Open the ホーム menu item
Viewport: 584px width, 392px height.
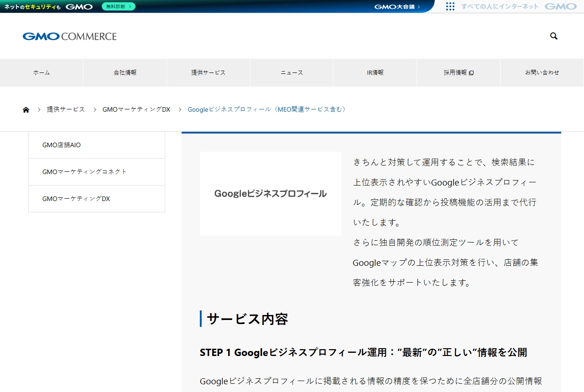point(42,72)
